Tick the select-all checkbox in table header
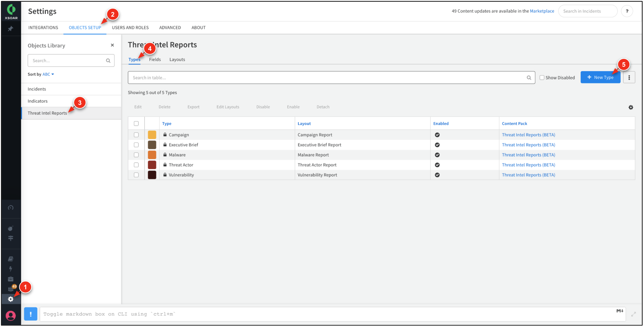The height and width of the screenshot is (327, 644). [136, 123]
